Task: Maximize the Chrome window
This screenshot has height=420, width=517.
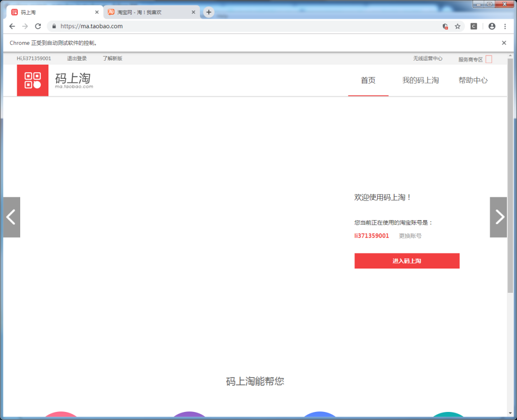Action: (489, 4)
